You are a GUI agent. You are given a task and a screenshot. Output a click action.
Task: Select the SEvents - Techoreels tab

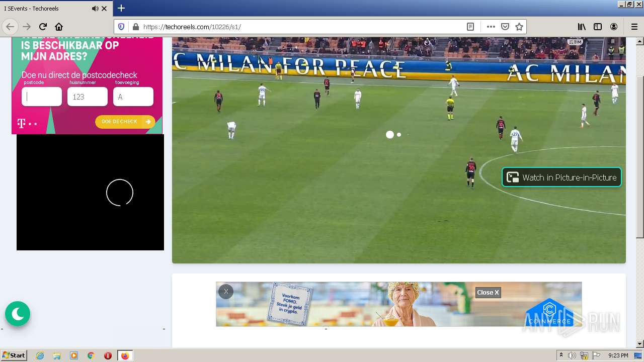click(56, 9)
